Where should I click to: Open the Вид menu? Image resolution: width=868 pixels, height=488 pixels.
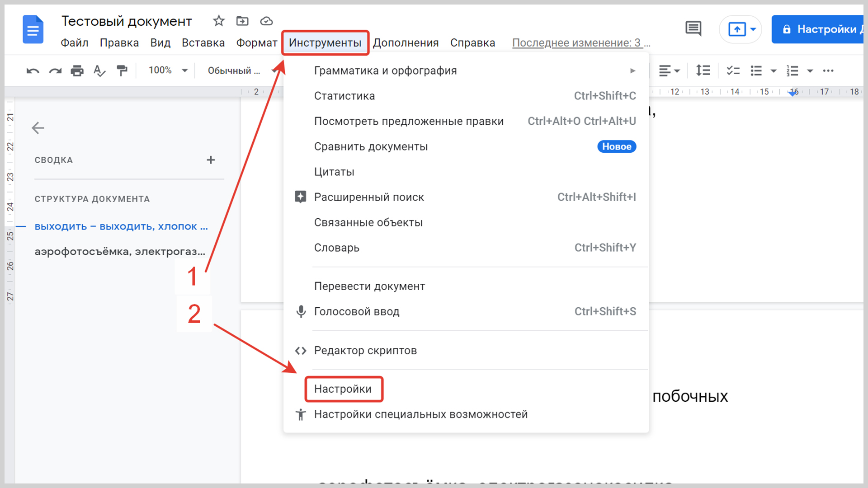click(160, 42)
